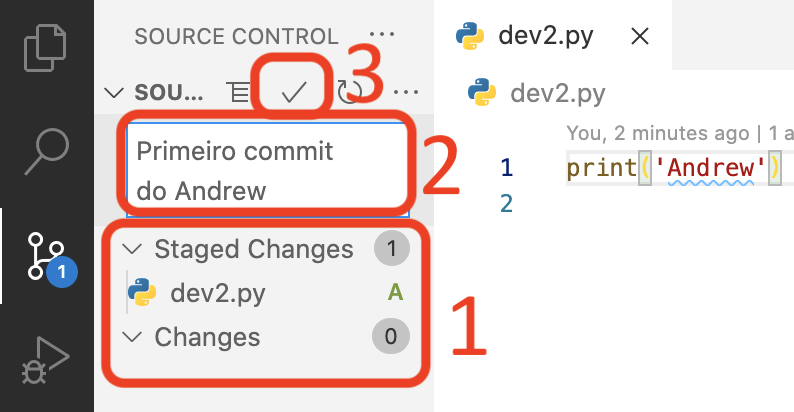Select the Source Control branch icon
Screen dimensions: 794x412
[x=47, y=256]
